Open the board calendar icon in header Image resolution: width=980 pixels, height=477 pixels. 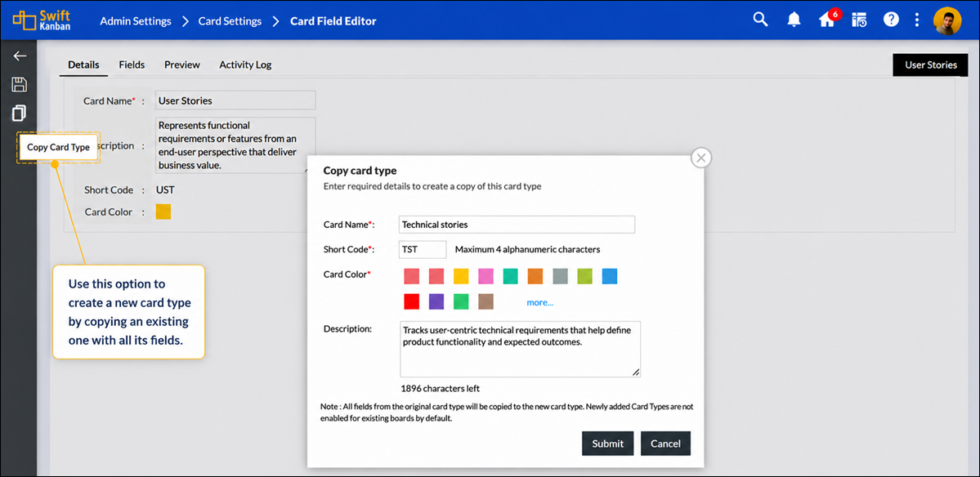[x=859, y=20]
